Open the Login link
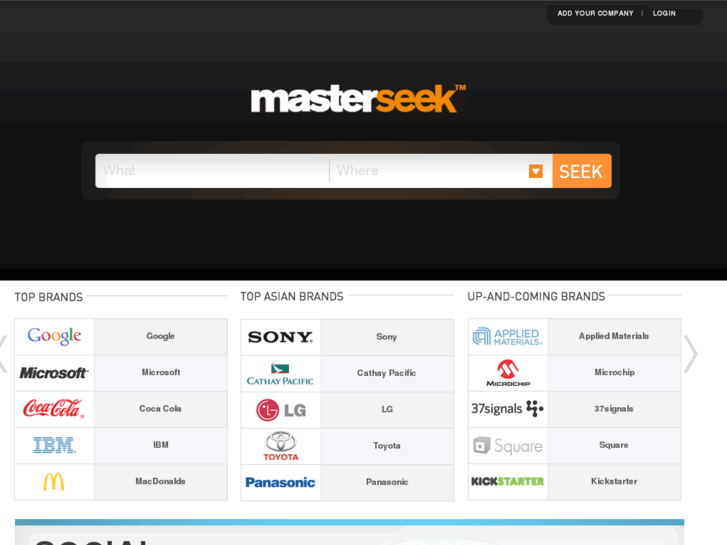The image size is (727, 545). coord(664,13)
